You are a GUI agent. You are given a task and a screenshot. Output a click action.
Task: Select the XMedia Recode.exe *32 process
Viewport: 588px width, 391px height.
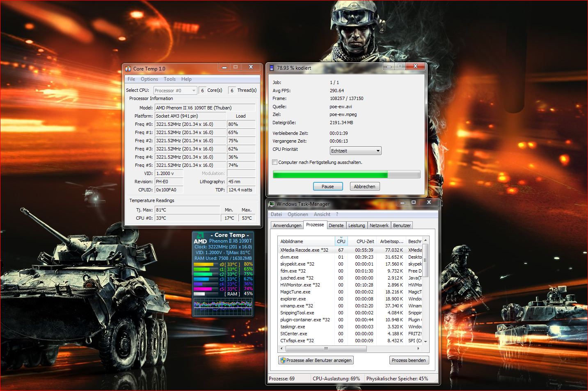350,250
